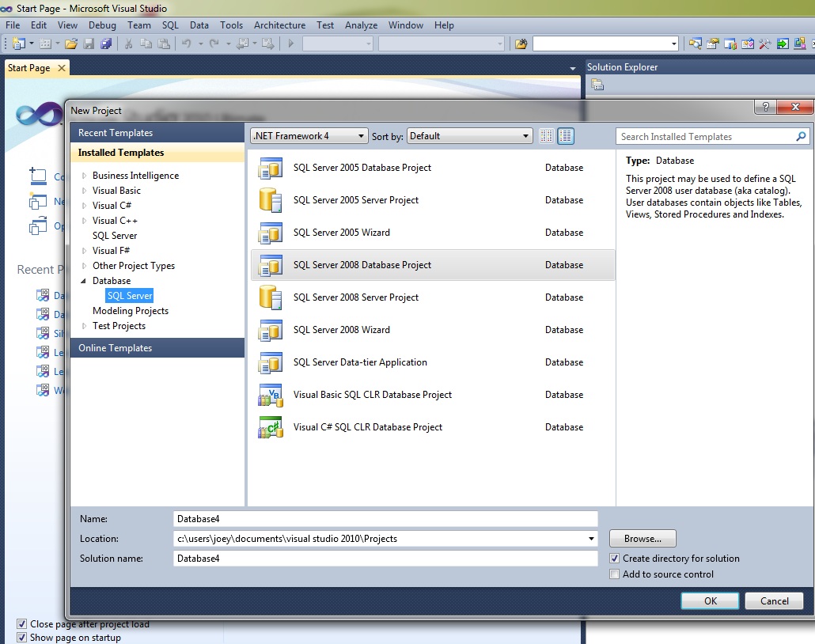815x644 pixels.
Task: Click the SQL Server 2005 Server Project icon
Action: point(271,200)
